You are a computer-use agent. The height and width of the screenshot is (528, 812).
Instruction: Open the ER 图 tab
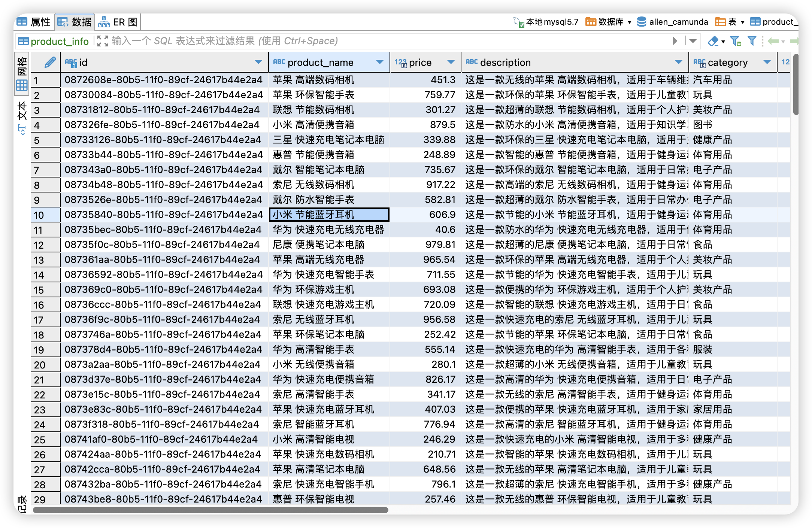[118, 22]
